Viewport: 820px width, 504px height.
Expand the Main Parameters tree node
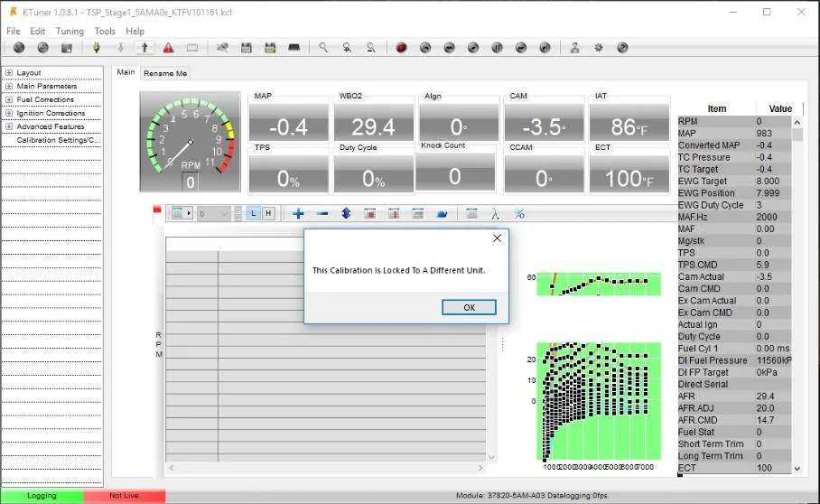(9, 87)
